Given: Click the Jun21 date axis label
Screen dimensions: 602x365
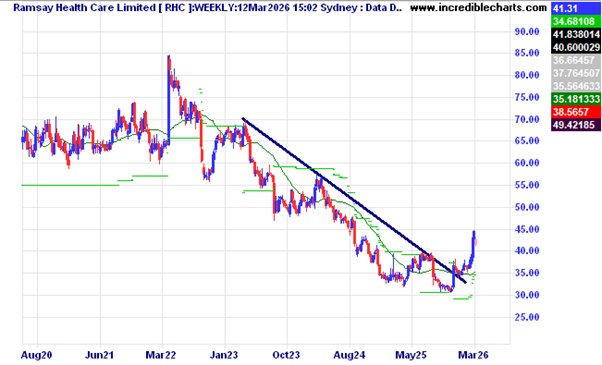Looking at the screenshot, I should point(99,355).
